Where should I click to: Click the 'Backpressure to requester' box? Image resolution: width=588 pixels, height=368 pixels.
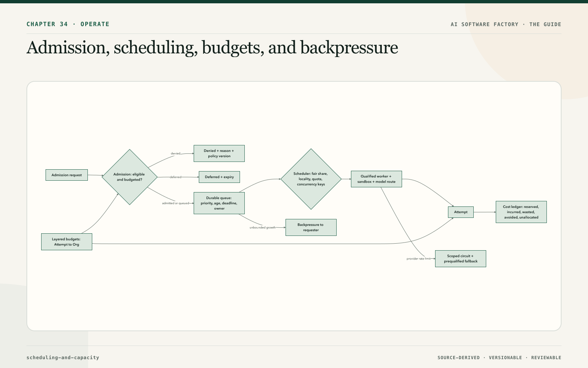tap(311, 227)
